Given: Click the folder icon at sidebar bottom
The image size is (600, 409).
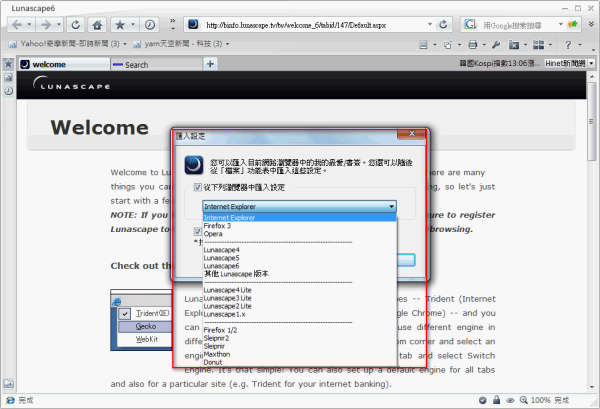Looking at the screenshot, I should 8,383.
